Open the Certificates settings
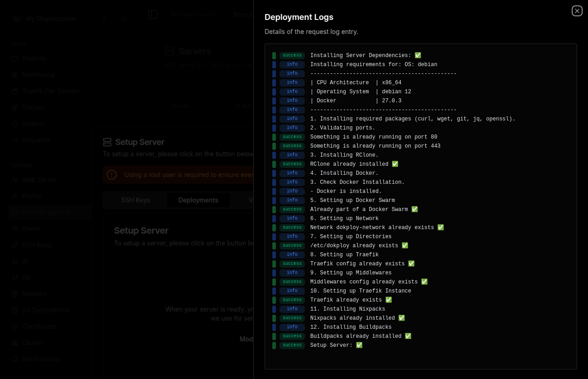The height and width of the screenshot is (379, 588). [x=39, y=326]
